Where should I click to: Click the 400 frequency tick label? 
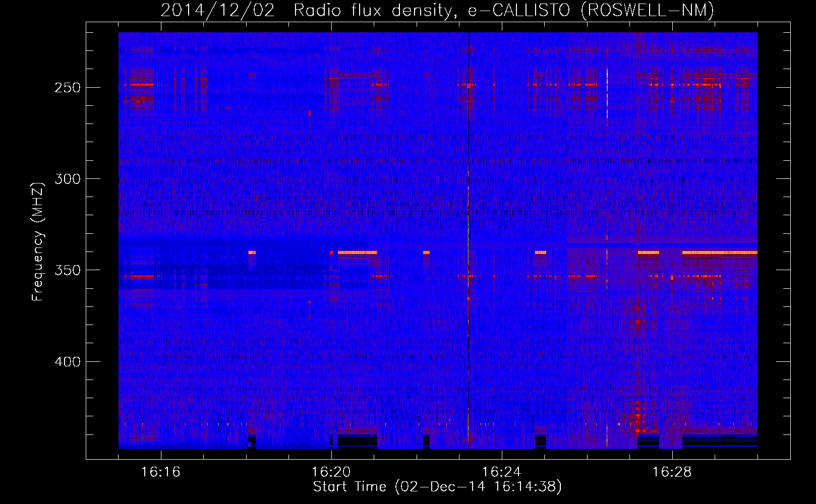pyautogui.click(x=68, y=362)
